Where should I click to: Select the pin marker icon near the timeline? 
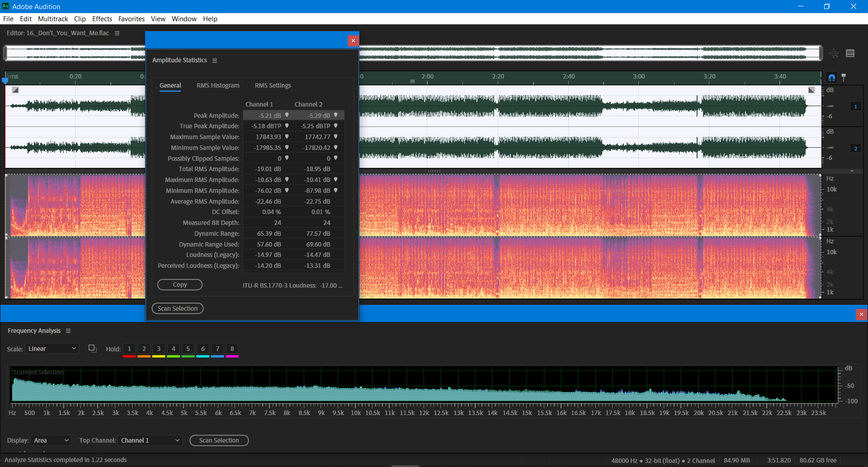click(844, 77)
